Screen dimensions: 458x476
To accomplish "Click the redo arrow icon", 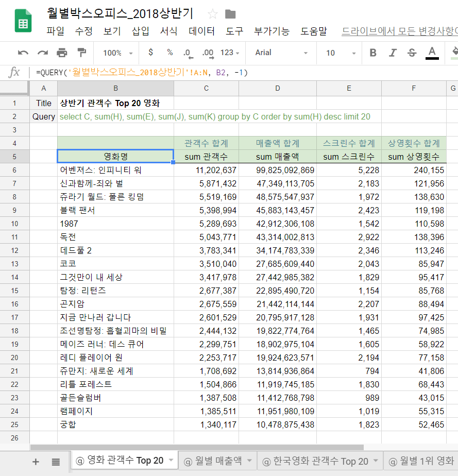I will (x=42, y=53).
